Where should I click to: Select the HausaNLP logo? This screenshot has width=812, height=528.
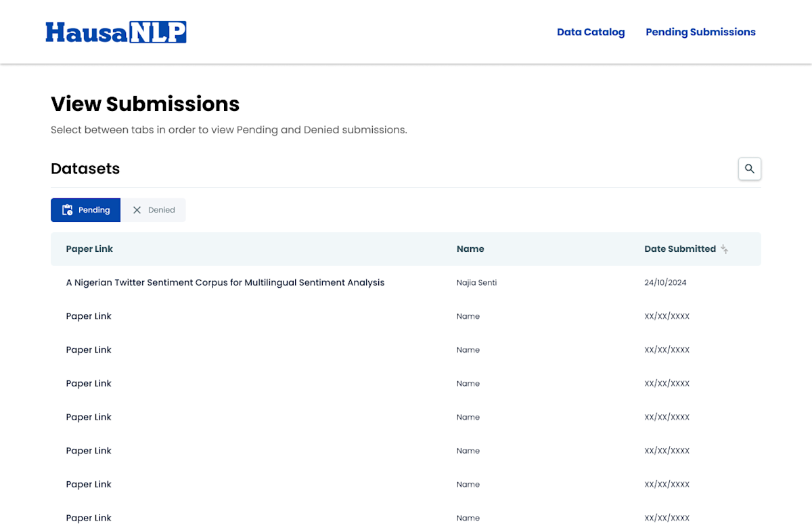[x=116, y=31]
